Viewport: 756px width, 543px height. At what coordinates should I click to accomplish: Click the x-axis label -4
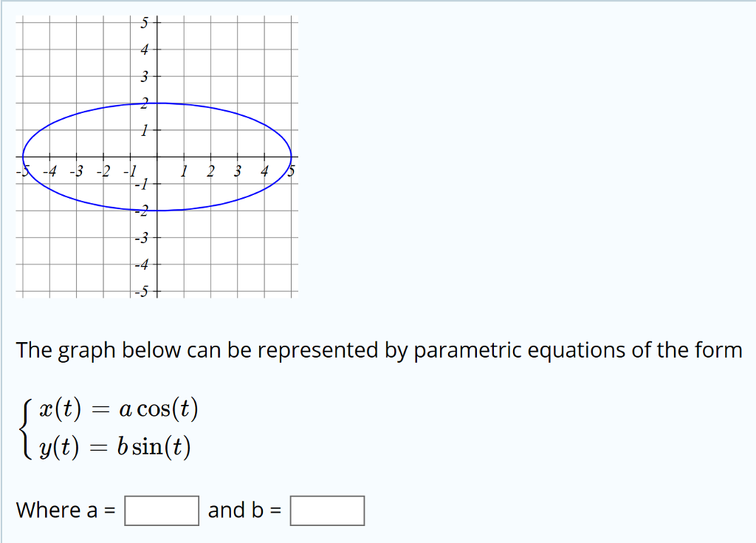tap(50, 173)
